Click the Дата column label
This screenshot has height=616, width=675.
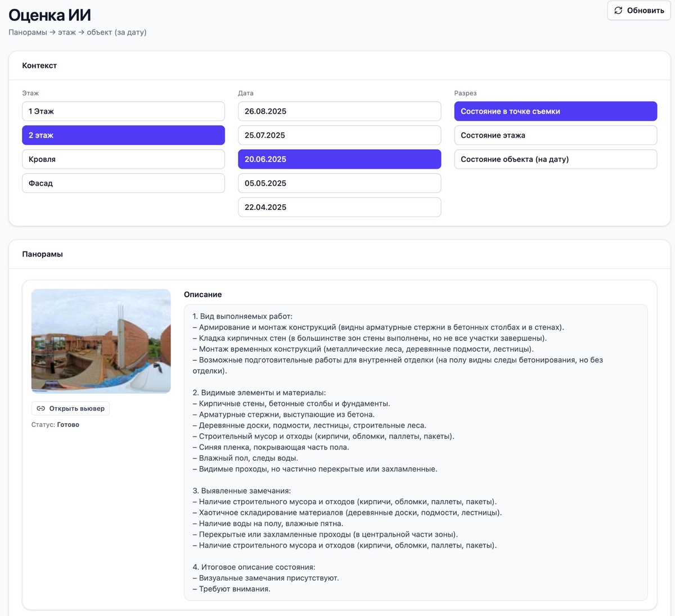click(x=246, y=93)
